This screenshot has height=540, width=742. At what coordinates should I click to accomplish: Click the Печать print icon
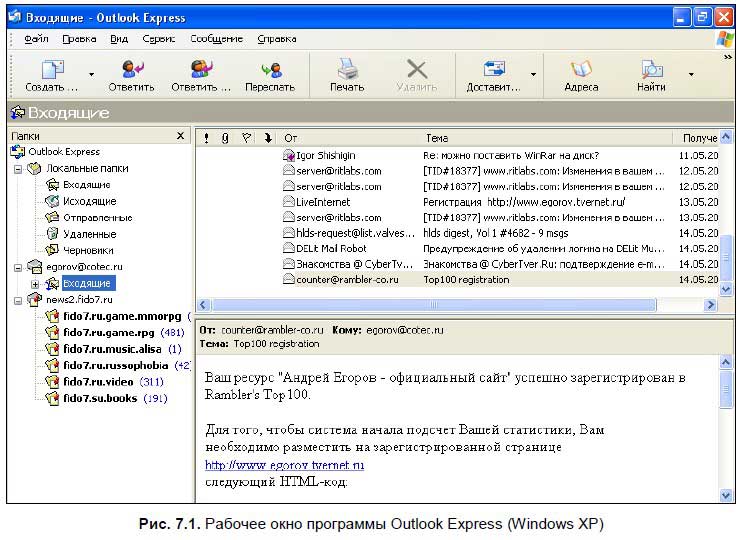click(x=347, y=70)
